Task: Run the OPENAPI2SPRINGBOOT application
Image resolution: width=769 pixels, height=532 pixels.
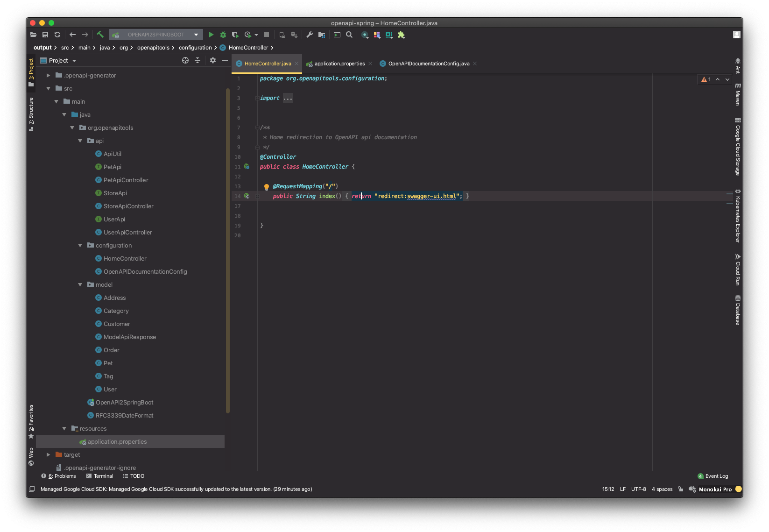Action: [x=211, y=35]
